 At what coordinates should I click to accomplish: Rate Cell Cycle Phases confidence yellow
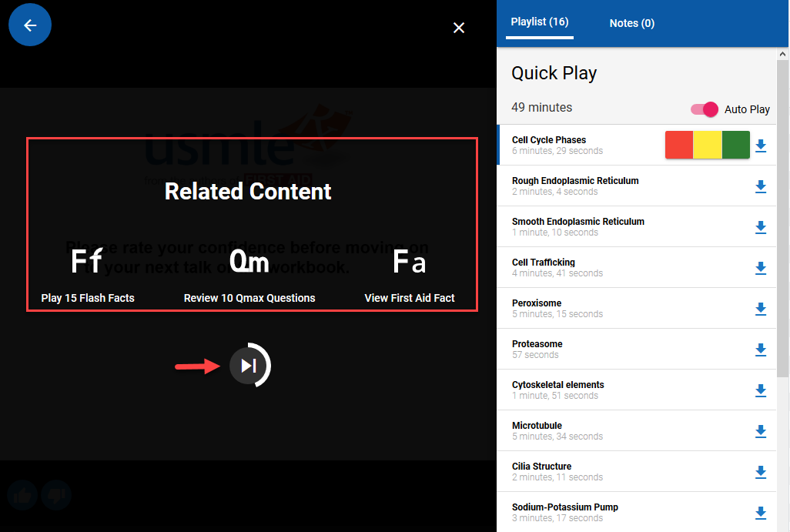tap(708, 145)
